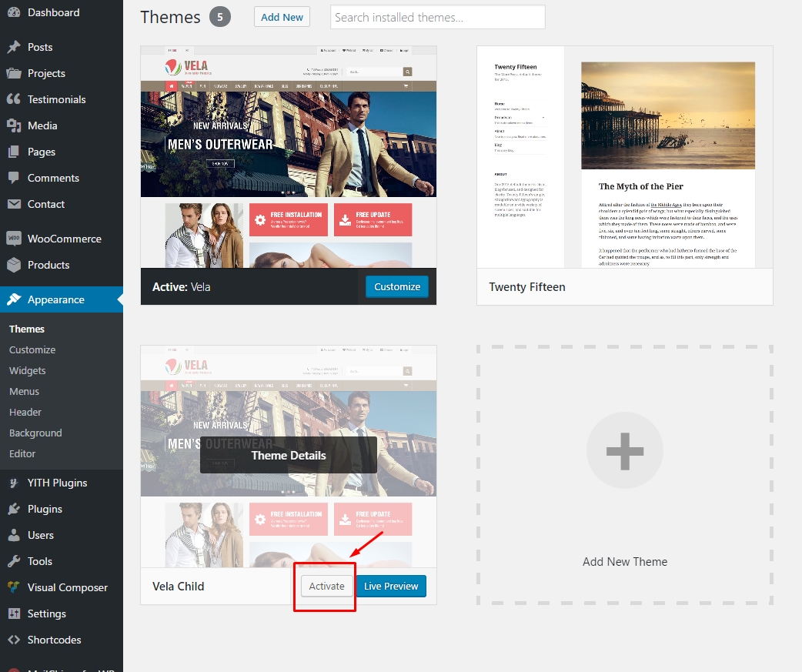
Task: Open the Pages menu item
Action: [62, 152]
